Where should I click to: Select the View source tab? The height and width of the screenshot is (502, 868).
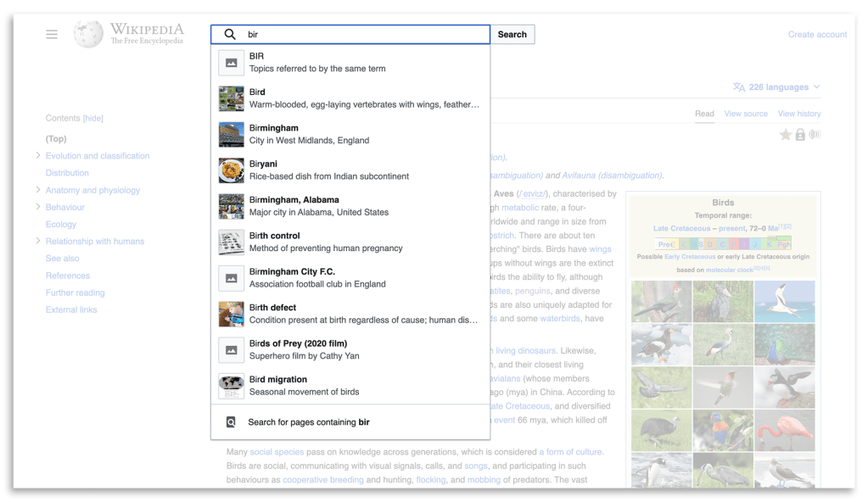click(x=745, y=114)
